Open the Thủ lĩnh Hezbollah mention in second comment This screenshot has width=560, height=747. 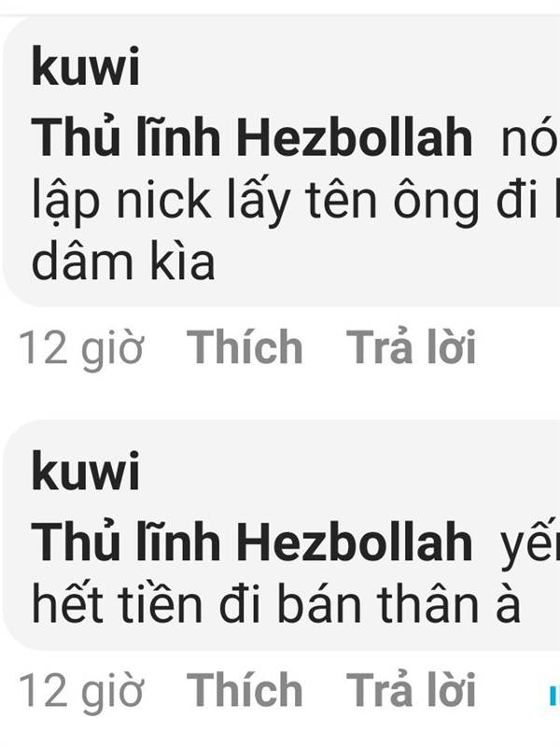click(252, 542)
